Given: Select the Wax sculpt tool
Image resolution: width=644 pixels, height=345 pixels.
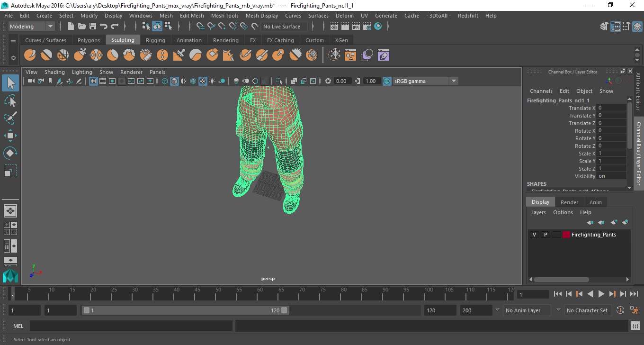Looking at the screenshot, I should click(x=196, y=55).
